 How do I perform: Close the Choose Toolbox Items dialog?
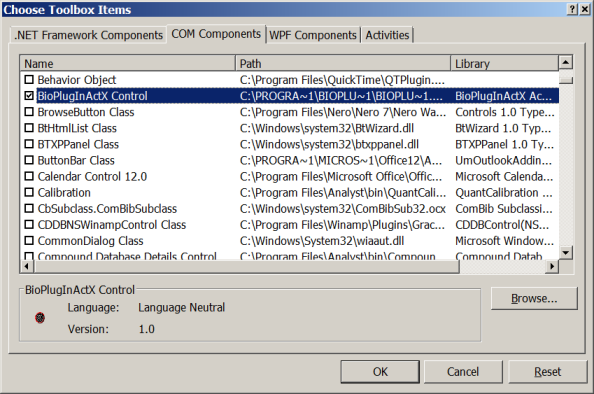point(585,9)
